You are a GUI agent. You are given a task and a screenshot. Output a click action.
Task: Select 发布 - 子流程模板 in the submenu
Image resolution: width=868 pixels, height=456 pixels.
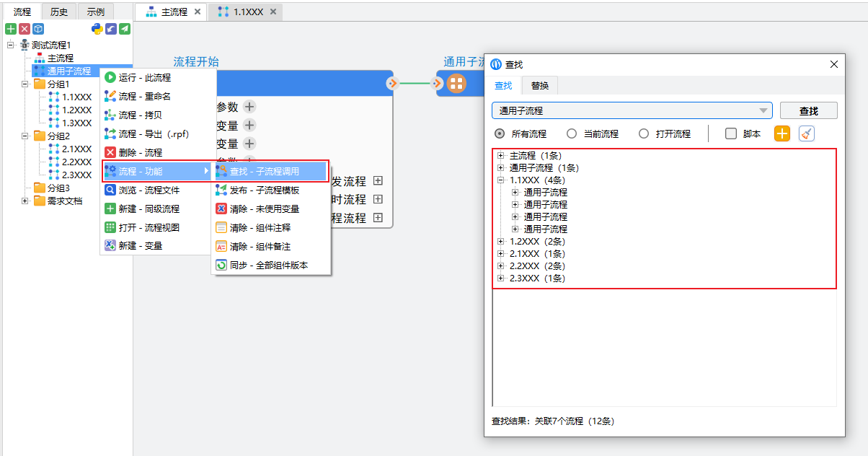click(264, 190)
